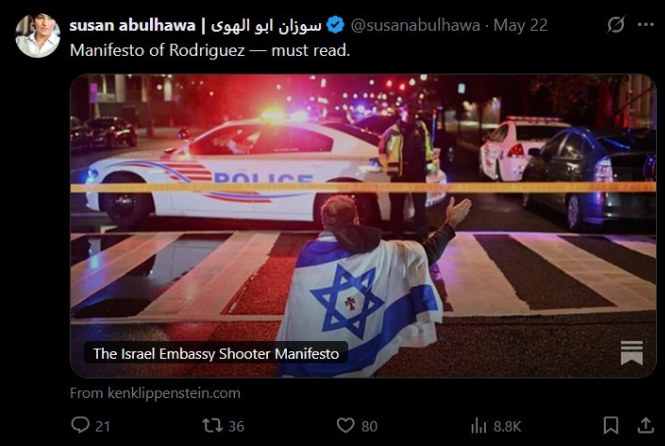Repost this tweet using retweet icon

(212, 425)
